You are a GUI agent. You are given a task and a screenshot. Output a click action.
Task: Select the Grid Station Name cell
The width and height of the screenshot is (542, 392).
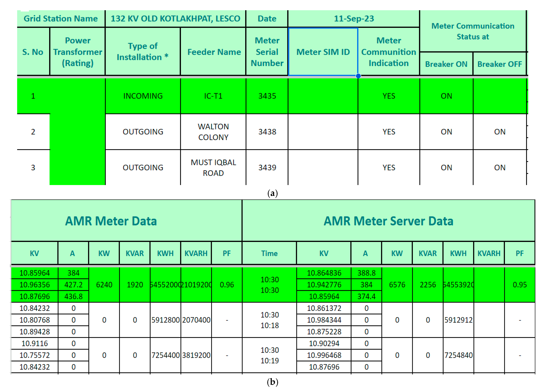(61, 18)
